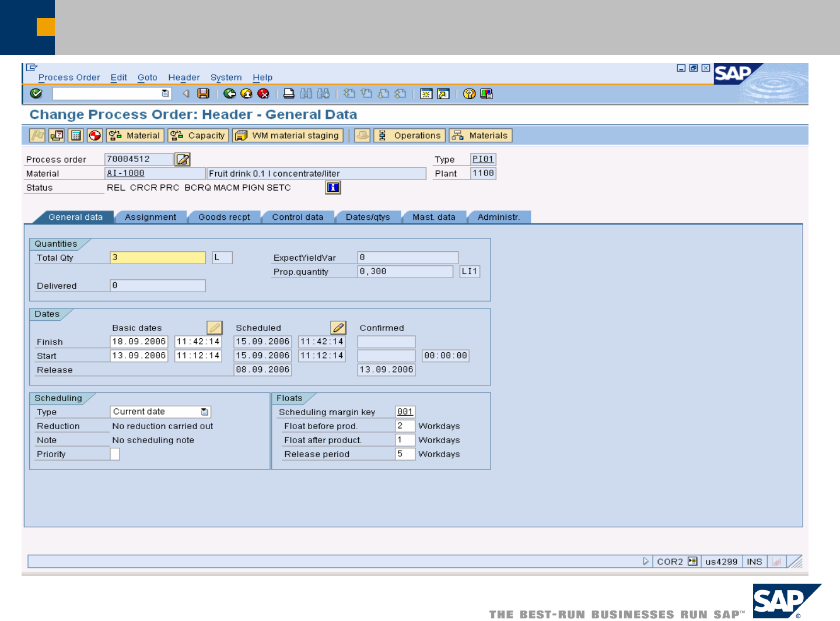Viewport: 840px width, 621px height.
Task: Click the Total Qty input field
Action: click(157, 257)
